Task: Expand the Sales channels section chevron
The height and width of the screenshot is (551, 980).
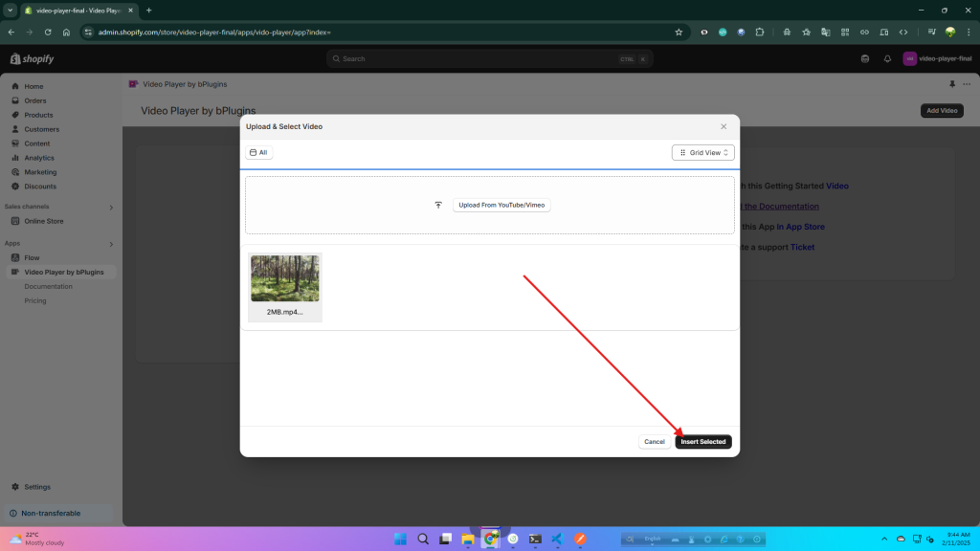Action: point(111,207)
